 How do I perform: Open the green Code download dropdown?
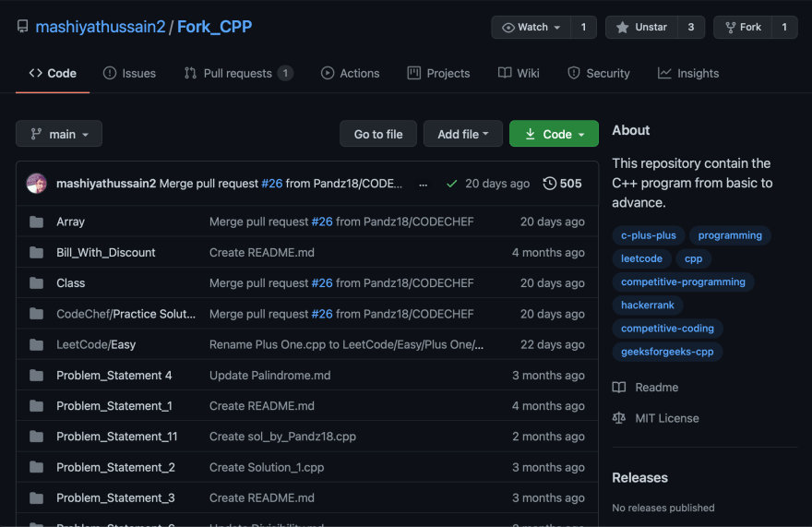click(x=555, y=134)
